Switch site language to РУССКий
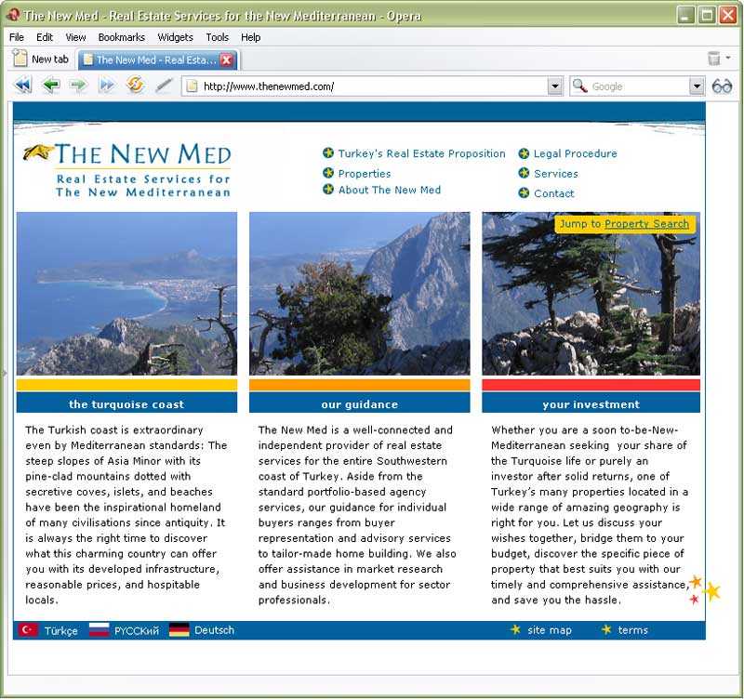The image size is (744, 700). (136, 630)
